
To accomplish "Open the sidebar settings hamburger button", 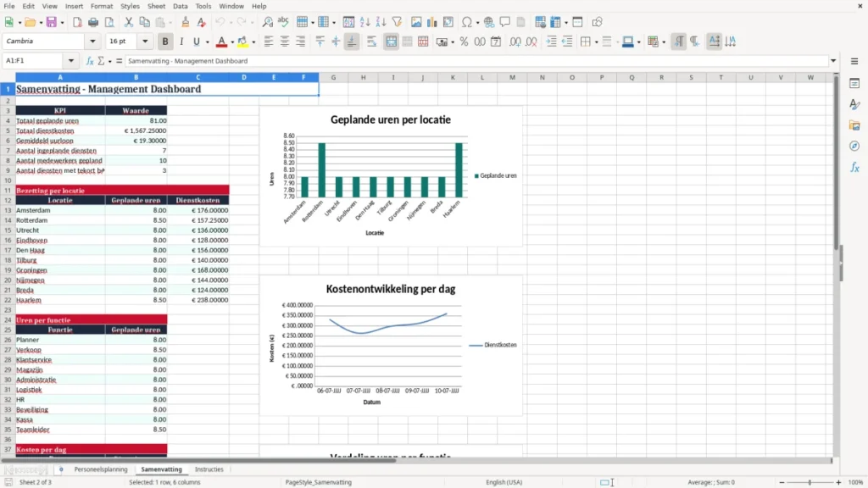I will pyautogui.click(x=854, y=61).
